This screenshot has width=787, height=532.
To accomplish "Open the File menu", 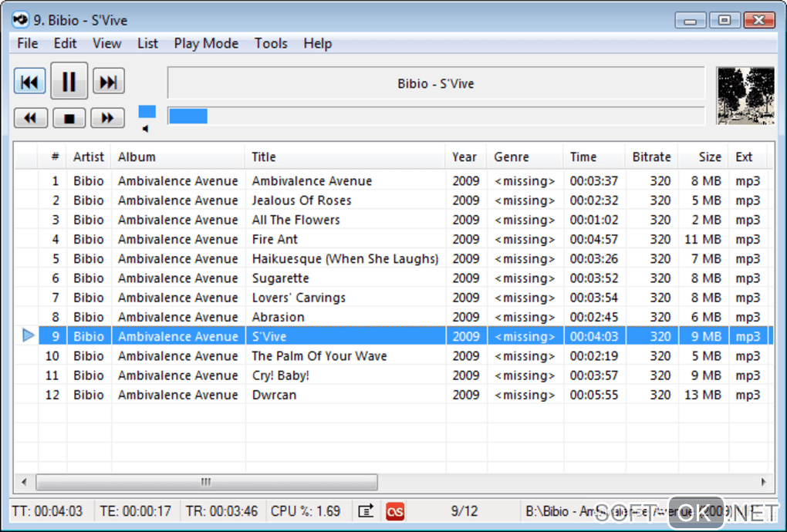I will (x=28, y=44).
